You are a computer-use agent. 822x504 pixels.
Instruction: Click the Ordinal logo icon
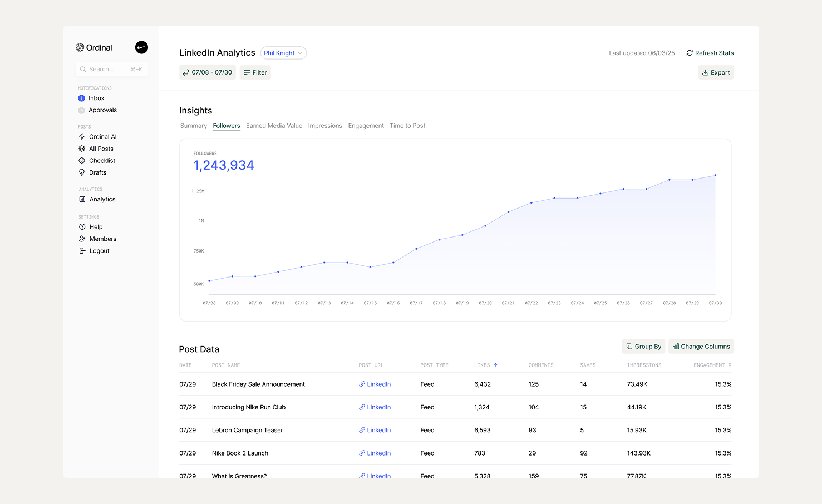(80, 47)
